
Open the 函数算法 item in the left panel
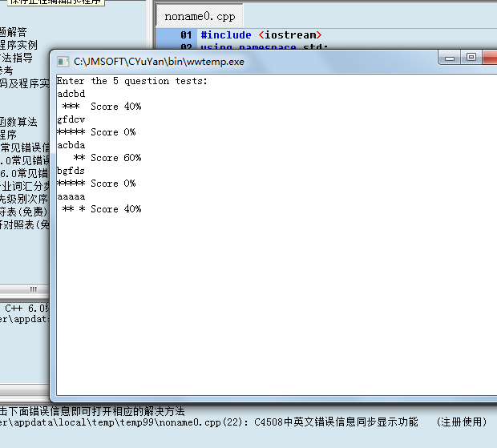click(x=18, y=122)
